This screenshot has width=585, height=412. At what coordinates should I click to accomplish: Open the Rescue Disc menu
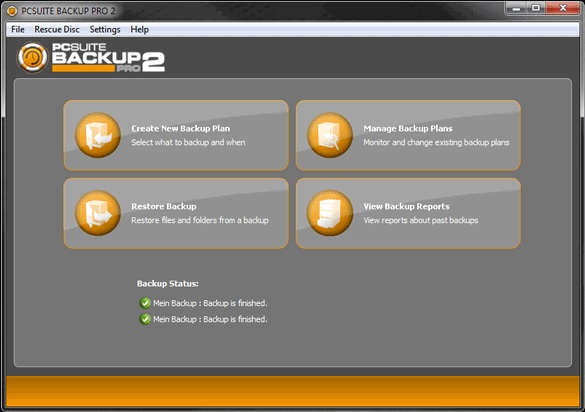(57, 29)
